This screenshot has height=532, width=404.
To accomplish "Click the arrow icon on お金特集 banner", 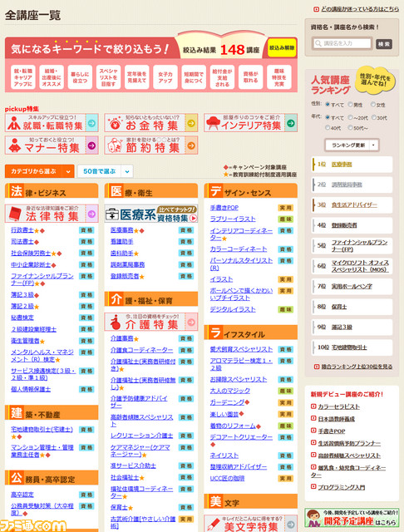I will pos(191,124).
